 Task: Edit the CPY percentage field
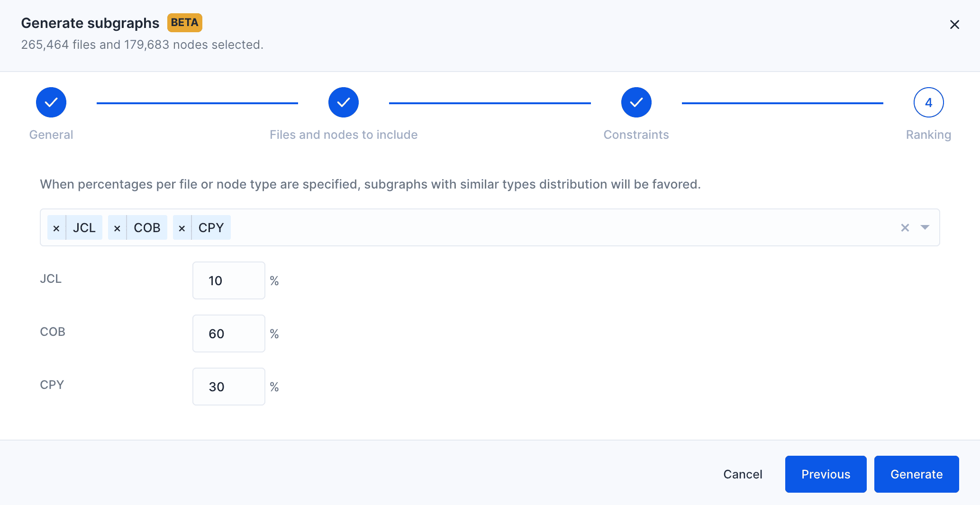pos(229,387)
